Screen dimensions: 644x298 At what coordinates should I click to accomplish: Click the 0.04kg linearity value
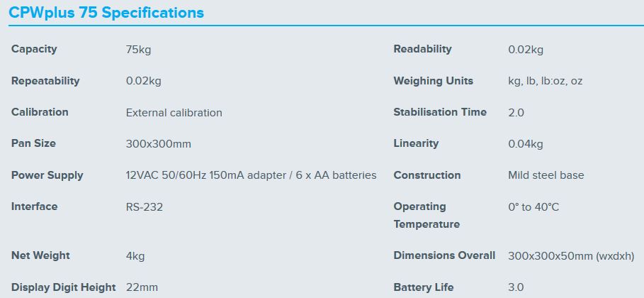click(x=525, y=144)
